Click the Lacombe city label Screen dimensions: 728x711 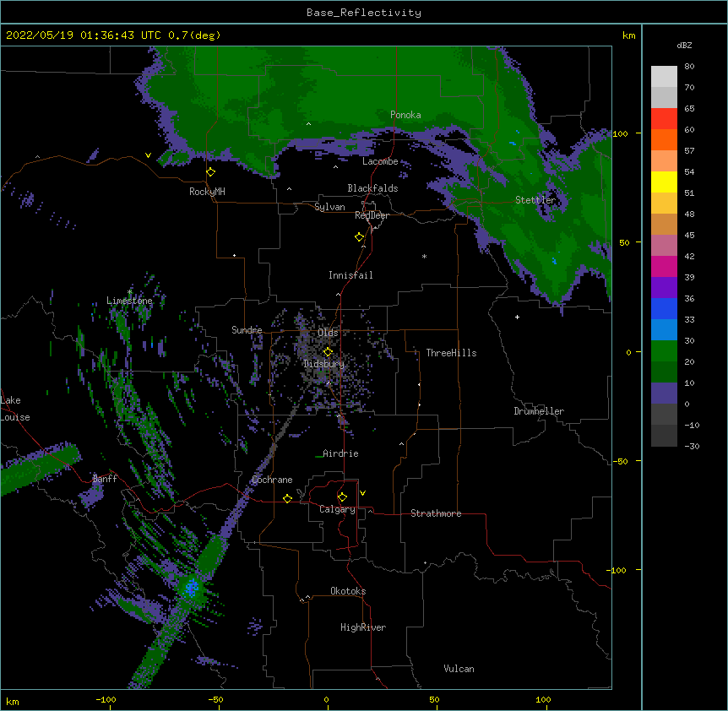[380, 161]
